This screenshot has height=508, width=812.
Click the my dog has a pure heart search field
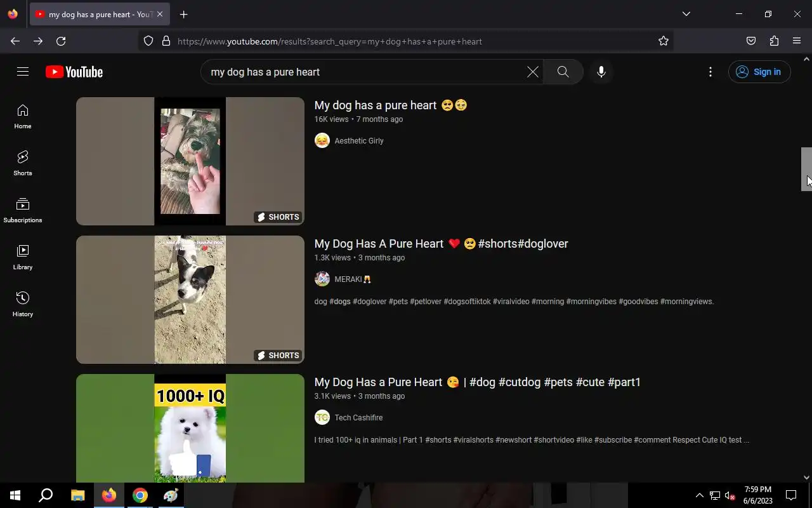point(365,72)
